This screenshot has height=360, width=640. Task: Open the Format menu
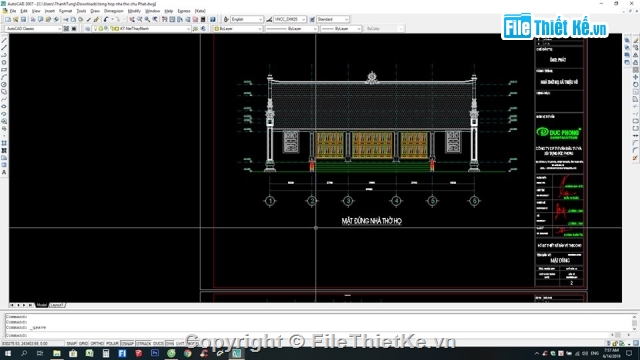pos(65,11)
